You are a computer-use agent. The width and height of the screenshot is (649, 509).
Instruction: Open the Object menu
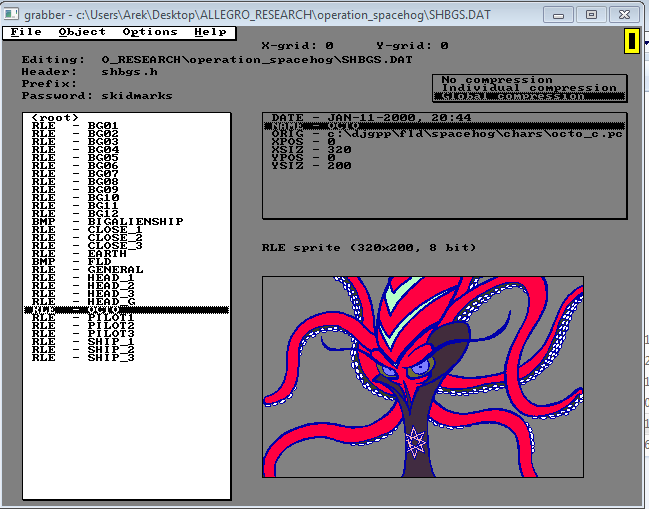82,32
